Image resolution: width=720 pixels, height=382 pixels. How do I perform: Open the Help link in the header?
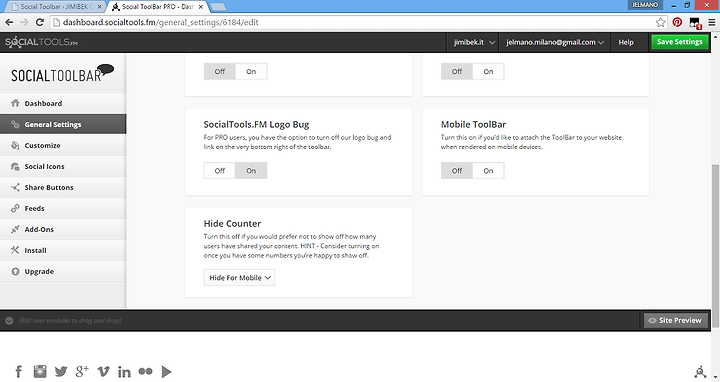(626, 42)
